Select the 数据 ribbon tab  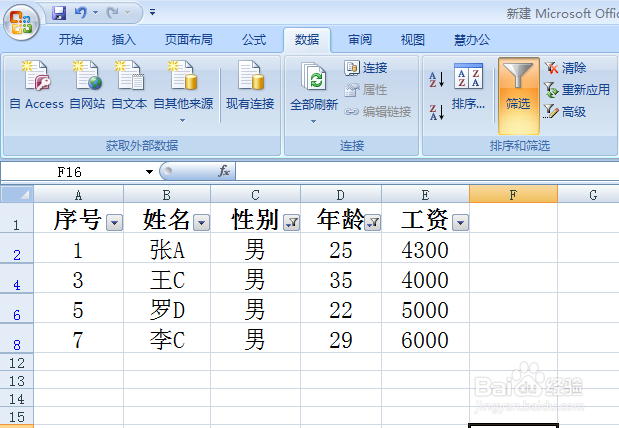(307, 40)
